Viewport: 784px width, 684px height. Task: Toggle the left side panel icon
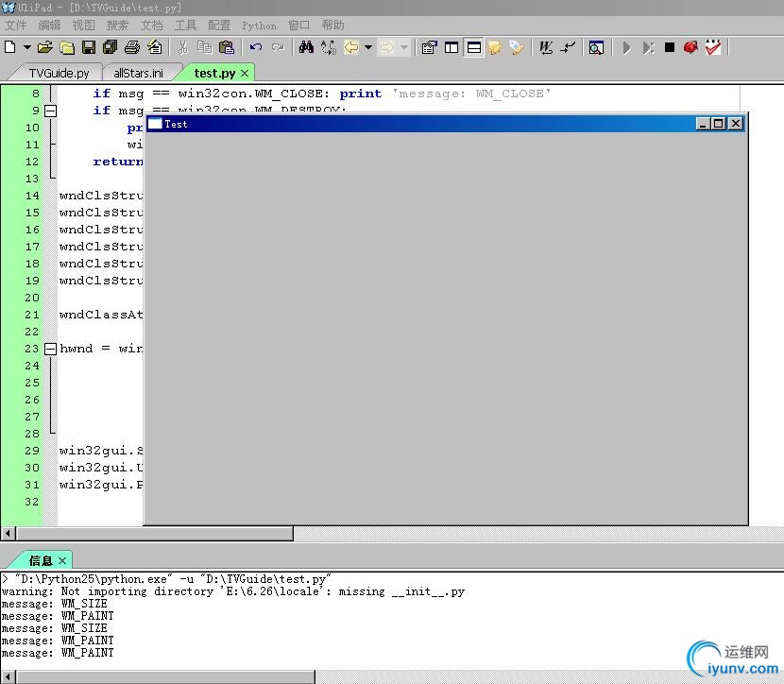(452, 47)
